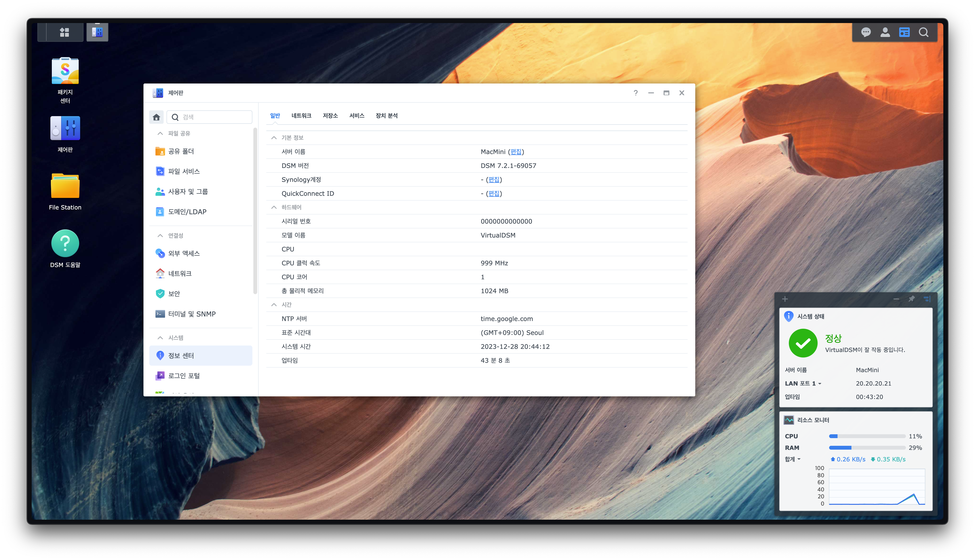
Task: Switch to the 장치 분석 tab
Action: [386, 115]
